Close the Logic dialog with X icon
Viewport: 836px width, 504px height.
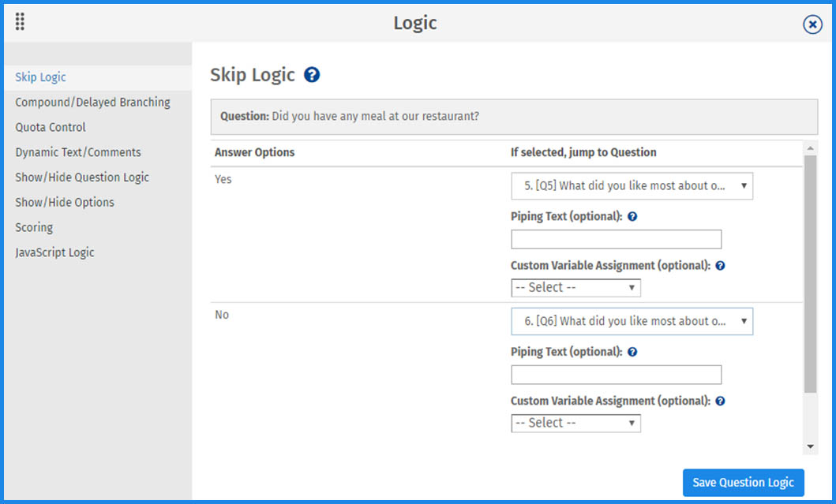812,25
